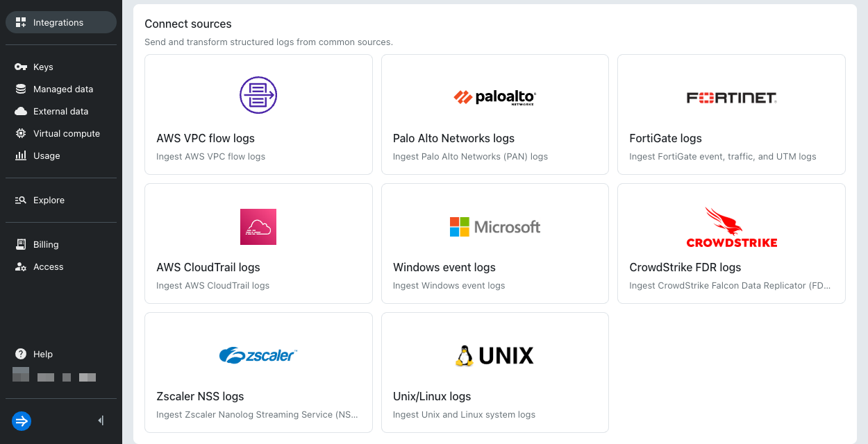
Task: Click the Access user-settings icon
Action: click(21, 266)
